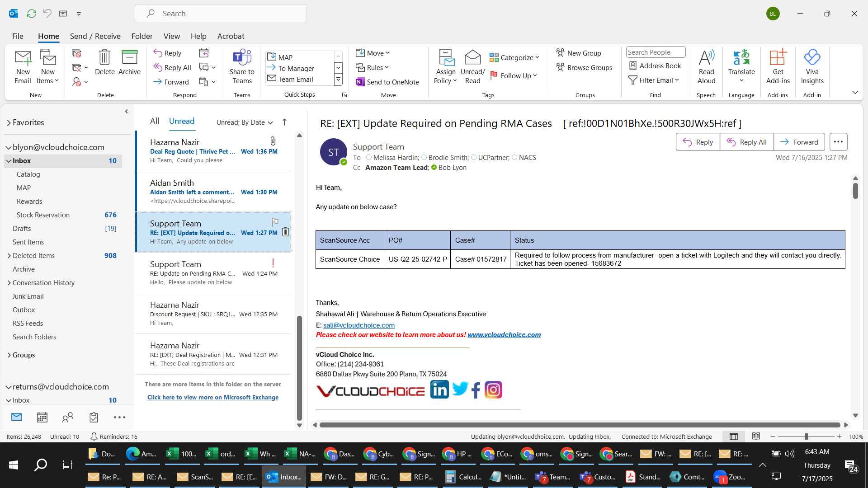This screenshot has height=488, width=868.
Task: Click Forward button in reading pane
Action: pos(799,142)
